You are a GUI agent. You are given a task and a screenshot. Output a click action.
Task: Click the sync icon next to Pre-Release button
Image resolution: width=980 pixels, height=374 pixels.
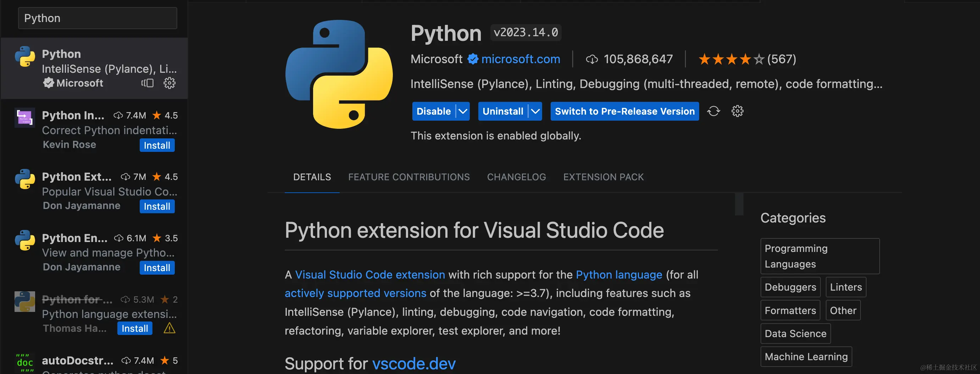(713, 111)
